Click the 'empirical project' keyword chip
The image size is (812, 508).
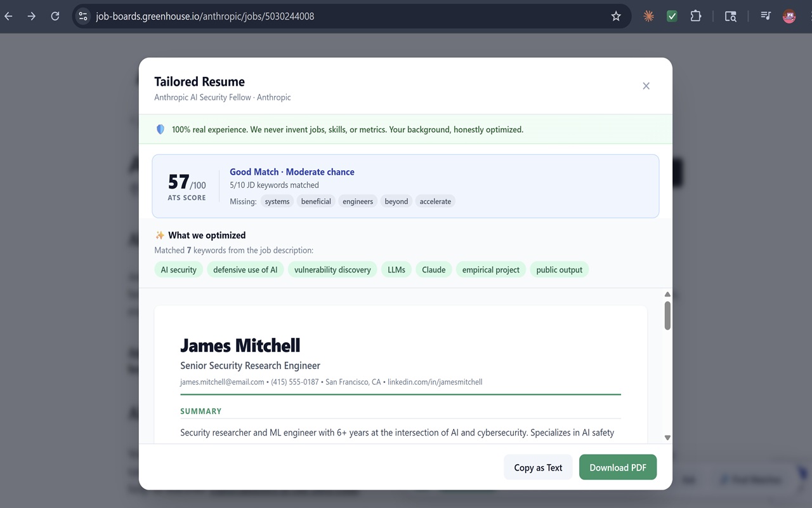click(491, 270)
